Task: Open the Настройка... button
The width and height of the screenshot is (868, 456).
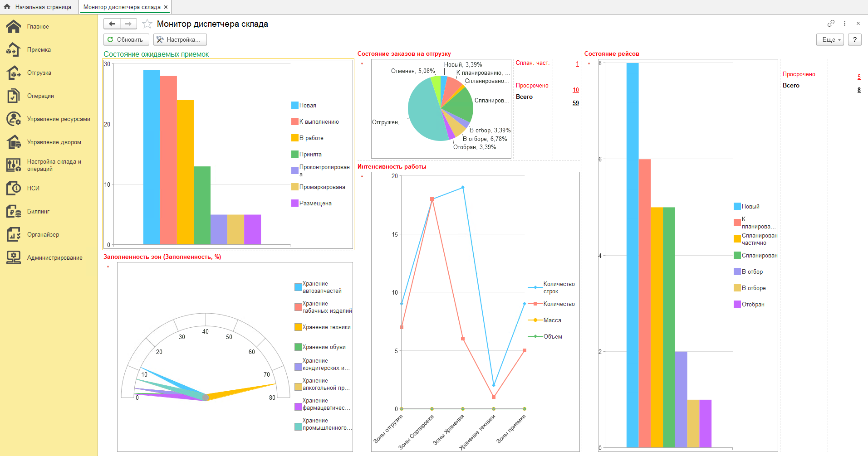Action: click(x=180, y=40)
